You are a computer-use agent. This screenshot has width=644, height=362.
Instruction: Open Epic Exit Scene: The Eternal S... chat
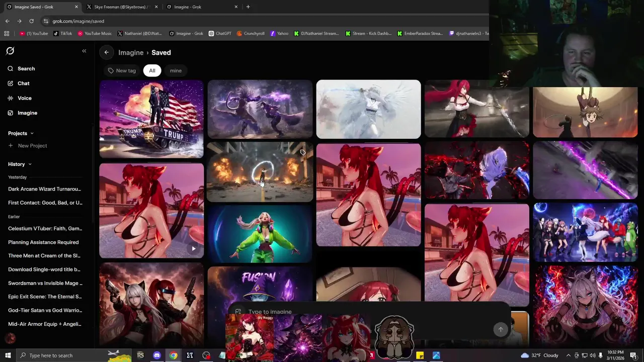(x=45, y=297)
